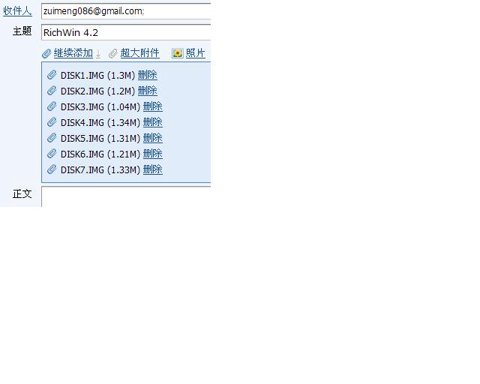Delete attachment DISK2.IMG via 删除
This screenshot has height=384, width=480.
click(x=147, y=91)
